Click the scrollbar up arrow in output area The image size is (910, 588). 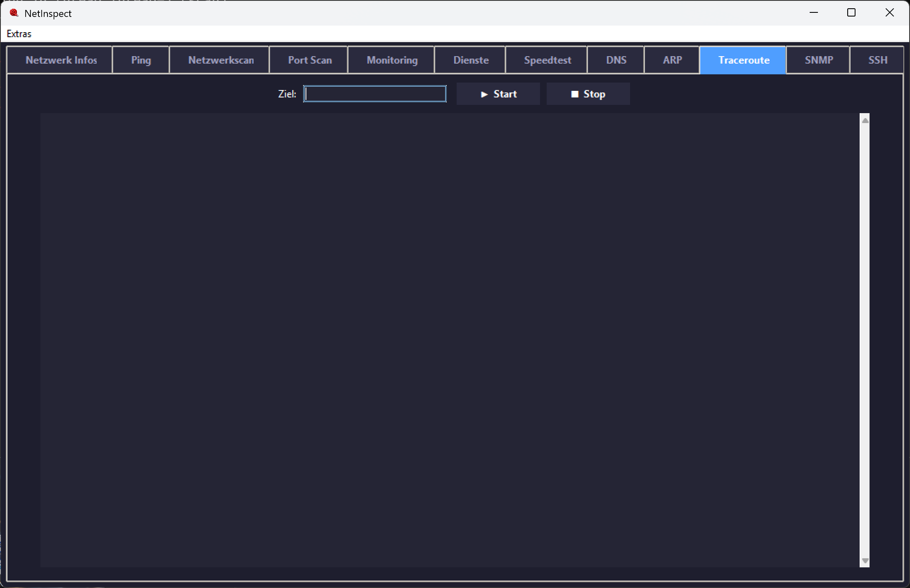[865, 120]
